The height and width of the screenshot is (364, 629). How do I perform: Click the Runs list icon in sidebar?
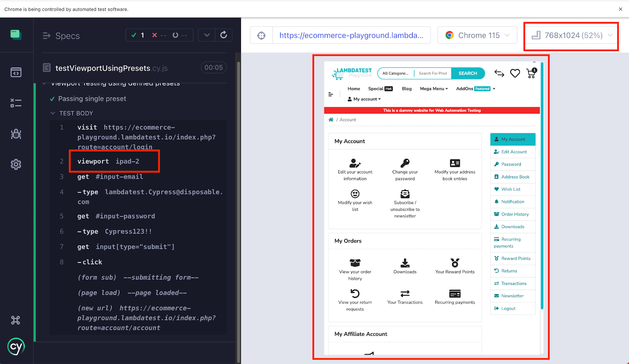click(16, 103)
